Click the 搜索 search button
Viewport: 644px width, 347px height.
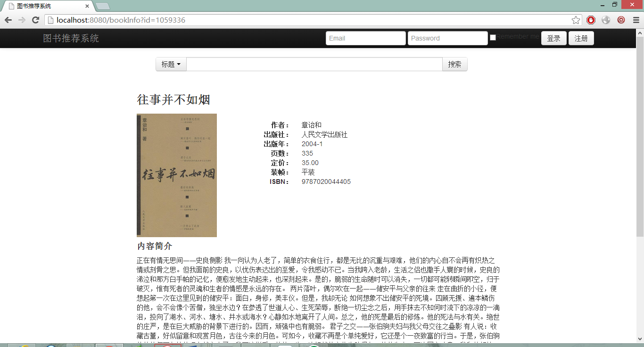455,64
